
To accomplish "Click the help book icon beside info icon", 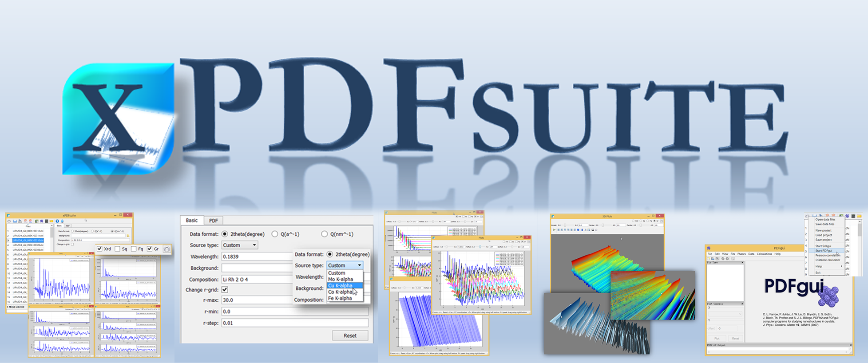I will (62, 221).
